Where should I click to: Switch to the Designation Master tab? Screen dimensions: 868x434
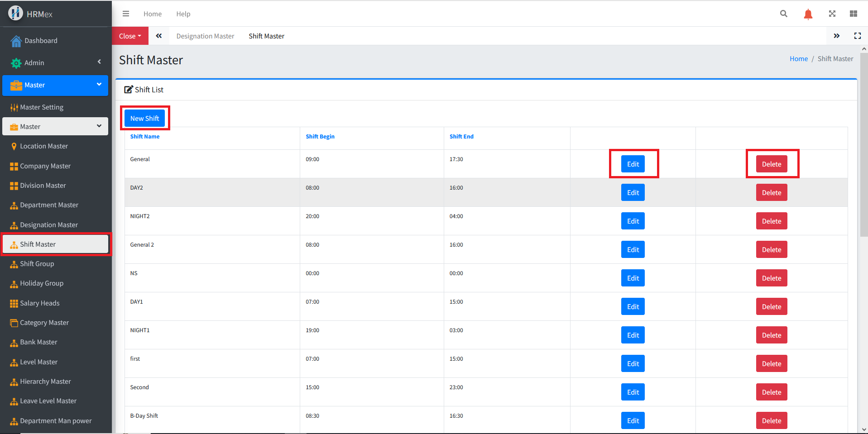point(205,36)
